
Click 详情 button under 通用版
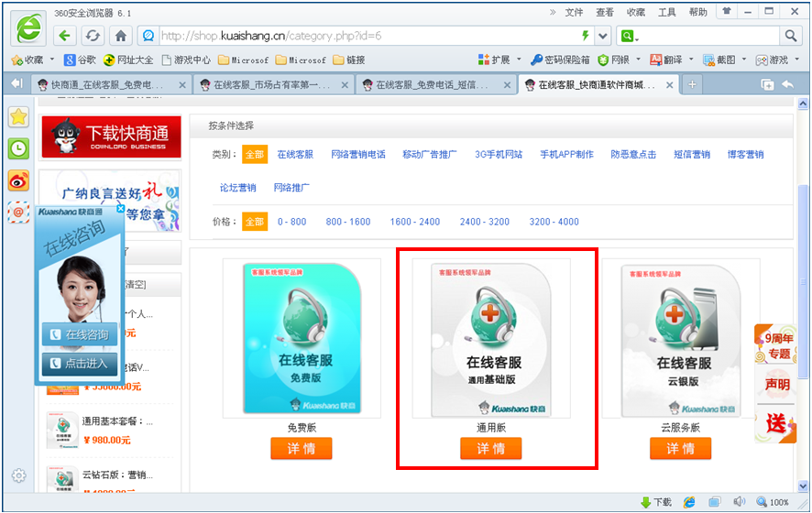click(490, 448)
